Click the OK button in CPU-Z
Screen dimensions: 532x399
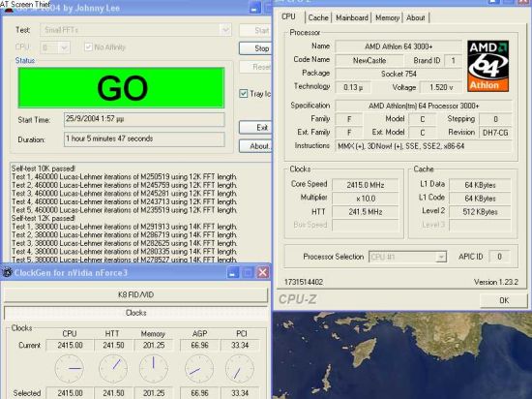504,300
